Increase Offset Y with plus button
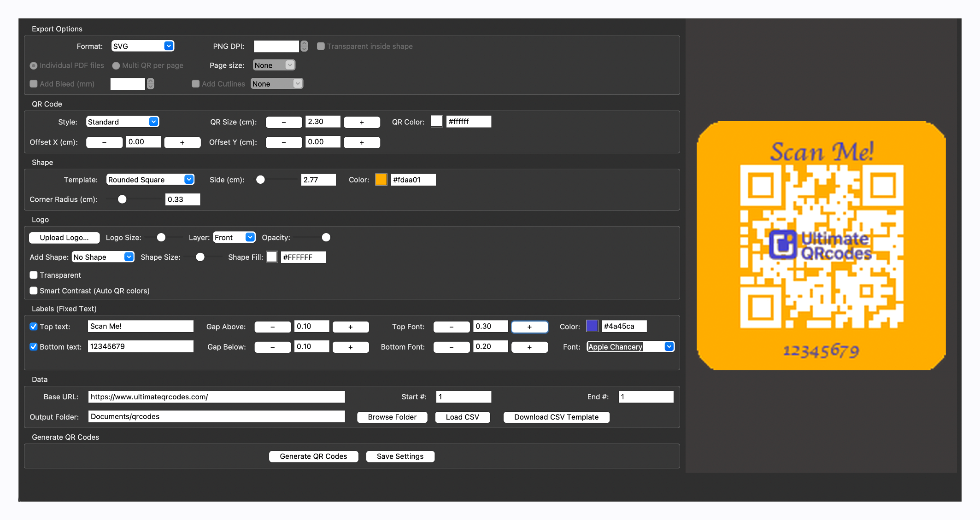 coord(362,142)
